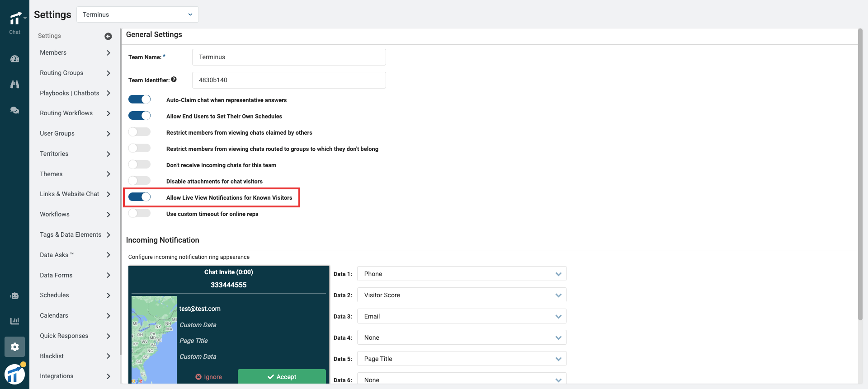The height and width of the screenshot is (389, 868).
Task: Expand User Groups chevron arrow
Action: (x=108, y=134)
